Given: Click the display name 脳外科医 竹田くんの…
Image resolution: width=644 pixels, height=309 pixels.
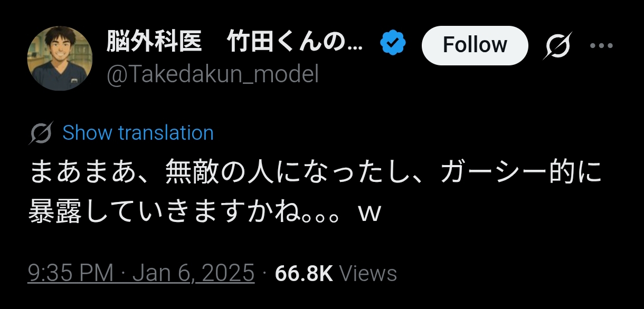Looking at the screenshot, I should tap(235, 43).
